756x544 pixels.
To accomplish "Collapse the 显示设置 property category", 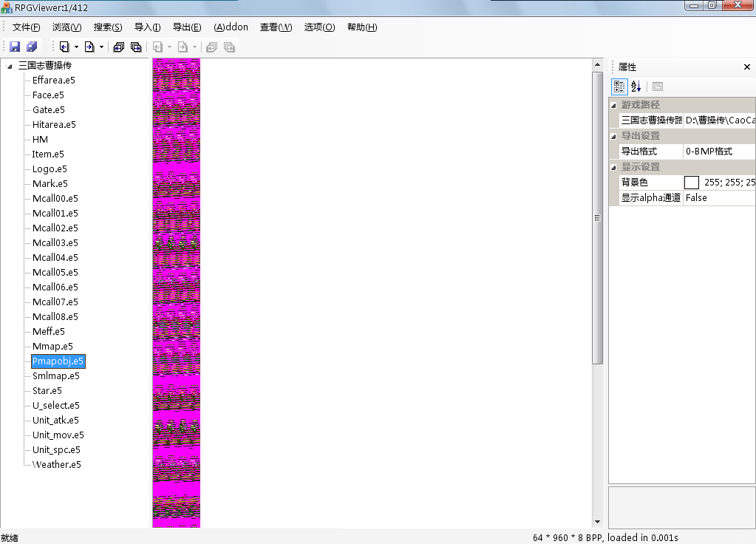I will click(x=613, y=167).
